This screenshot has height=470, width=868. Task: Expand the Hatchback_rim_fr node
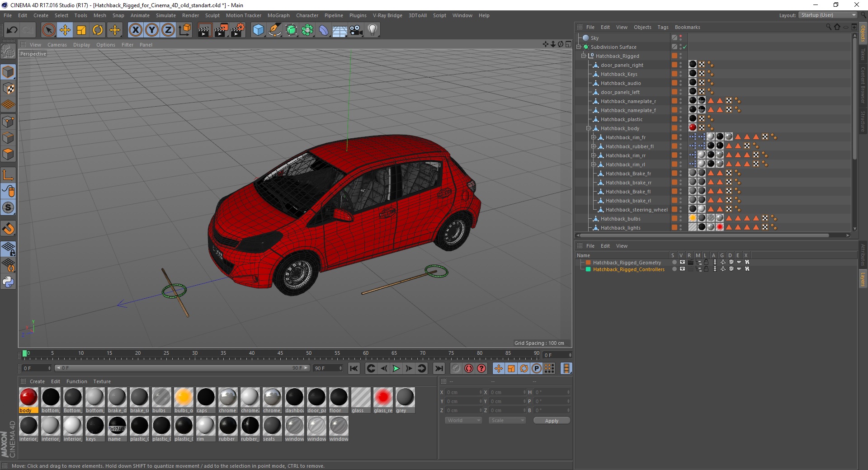coord(594,137)
